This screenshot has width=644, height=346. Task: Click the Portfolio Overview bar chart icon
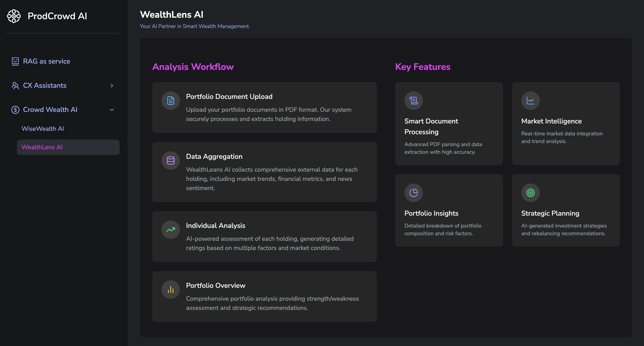point(171,290)
